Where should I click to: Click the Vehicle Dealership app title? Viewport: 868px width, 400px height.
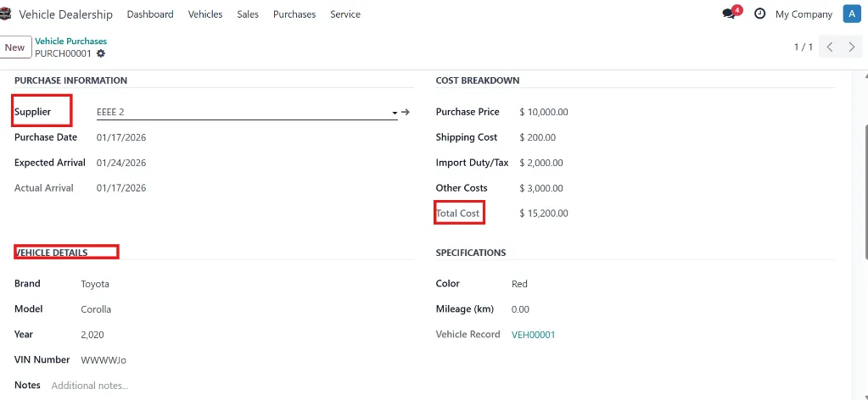66,14
